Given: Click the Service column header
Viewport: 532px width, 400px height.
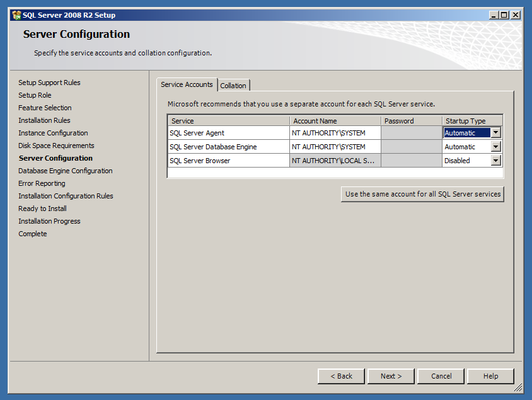Looking at the screenshot, I should point(228,121).
